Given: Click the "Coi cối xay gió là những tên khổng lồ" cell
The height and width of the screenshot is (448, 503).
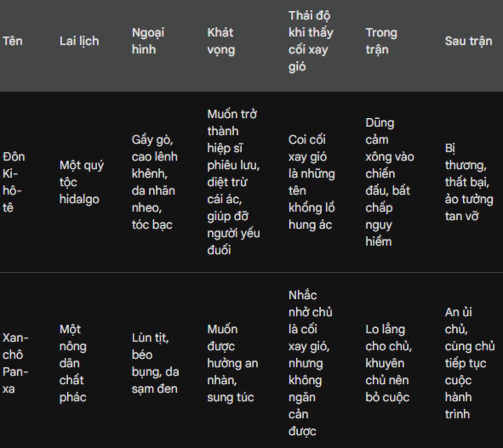Looking at the screenshot, I should tap(311, 182).
